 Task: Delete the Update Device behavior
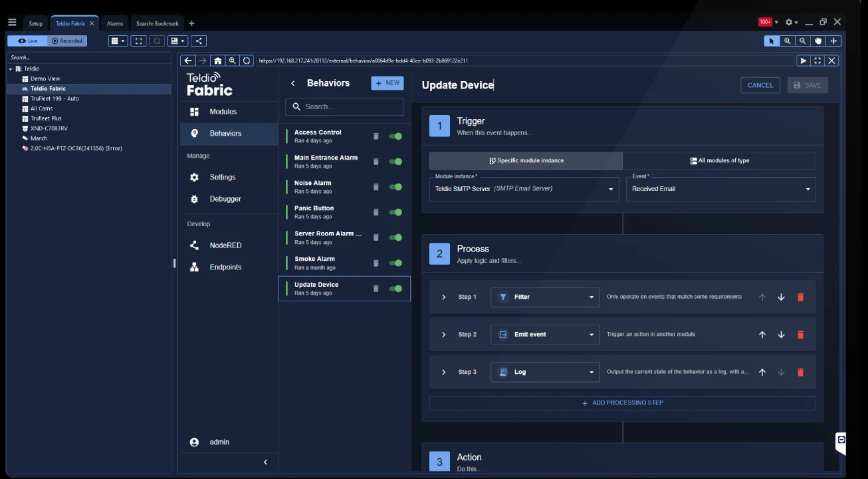click(376, 289)
